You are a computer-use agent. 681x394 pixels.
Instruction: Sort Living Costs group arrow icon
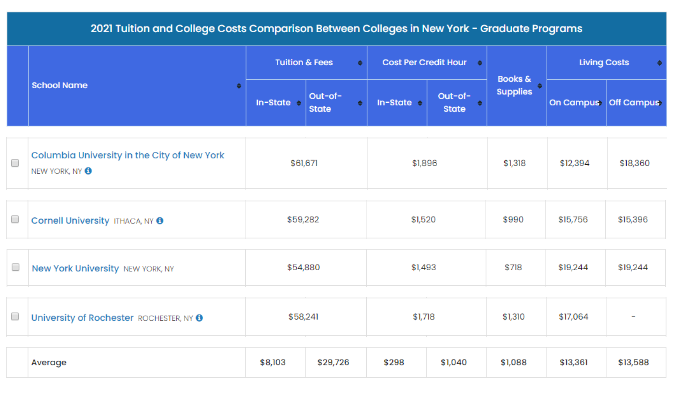tap(660, 63)
